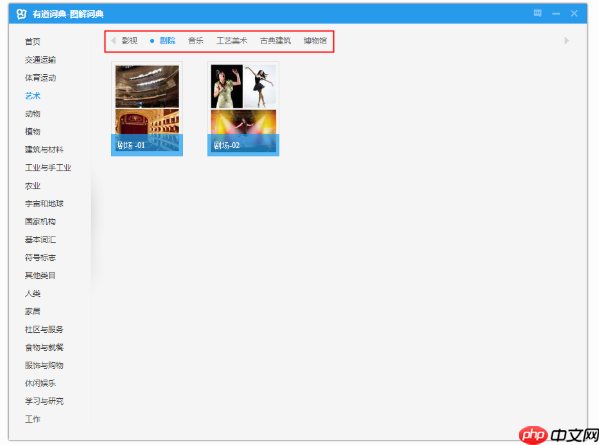The width and height of the screenshot is (600, 445).
Task: Open the 剧场-02 dancers picture card
Action: point(243,108)
